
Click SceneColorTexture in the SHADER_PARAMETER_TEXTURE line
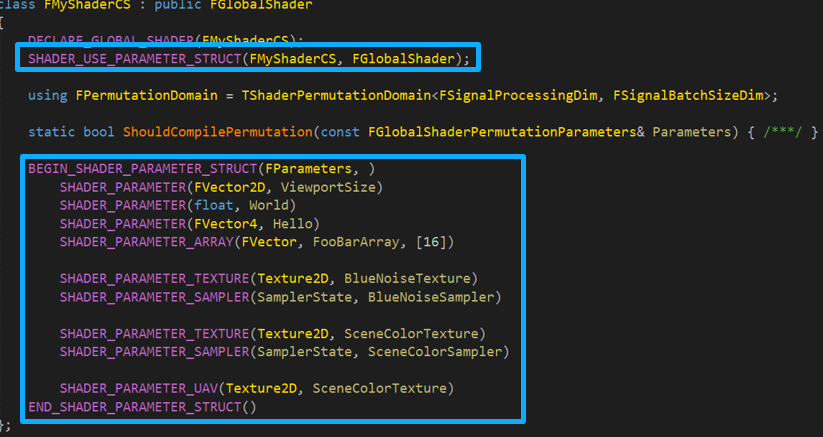point(411,334)
